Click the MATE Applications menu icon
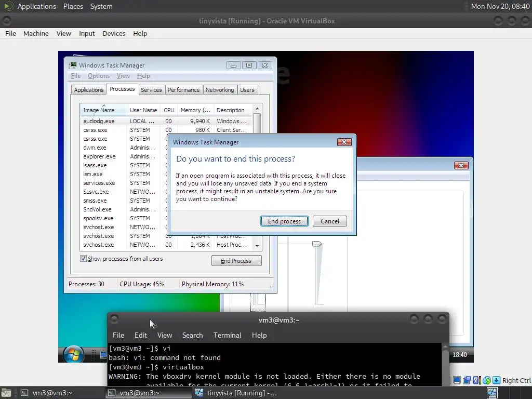 [x=8, y=6]
